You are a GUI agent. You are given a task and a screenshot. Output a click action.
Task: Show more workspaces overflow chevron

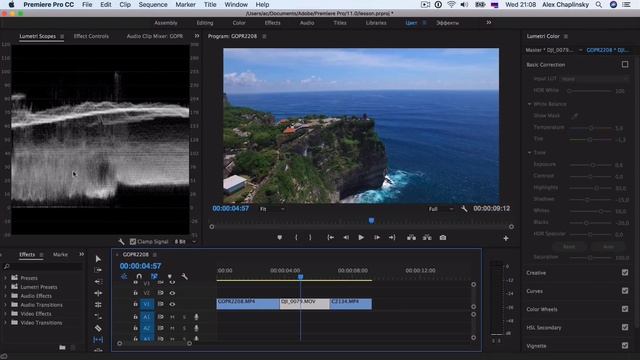point(489,22)
